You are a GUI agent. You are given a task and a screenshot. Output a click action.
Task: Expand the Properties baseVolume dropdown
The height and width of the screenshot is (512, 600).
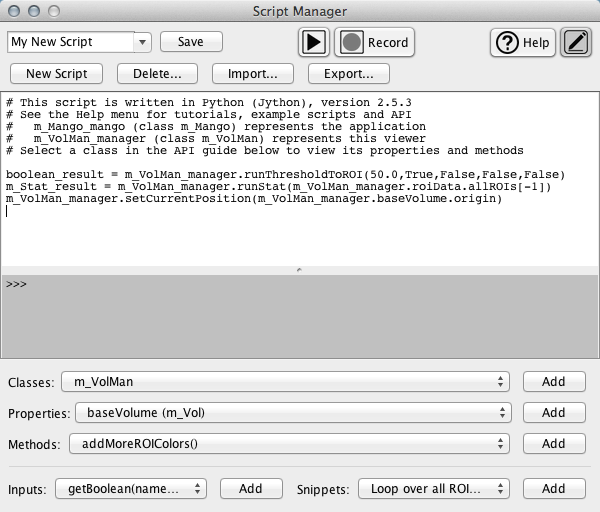[292, 412]
